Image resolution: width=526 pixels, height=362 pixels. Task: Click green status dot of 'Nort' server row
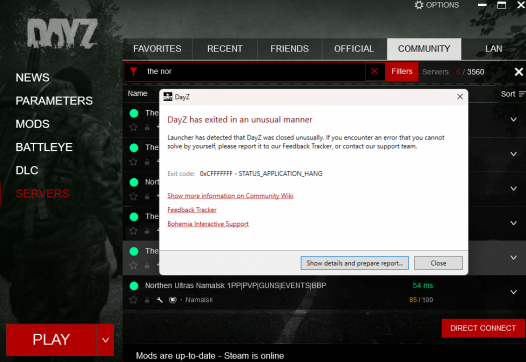click(x=134, y=182)
